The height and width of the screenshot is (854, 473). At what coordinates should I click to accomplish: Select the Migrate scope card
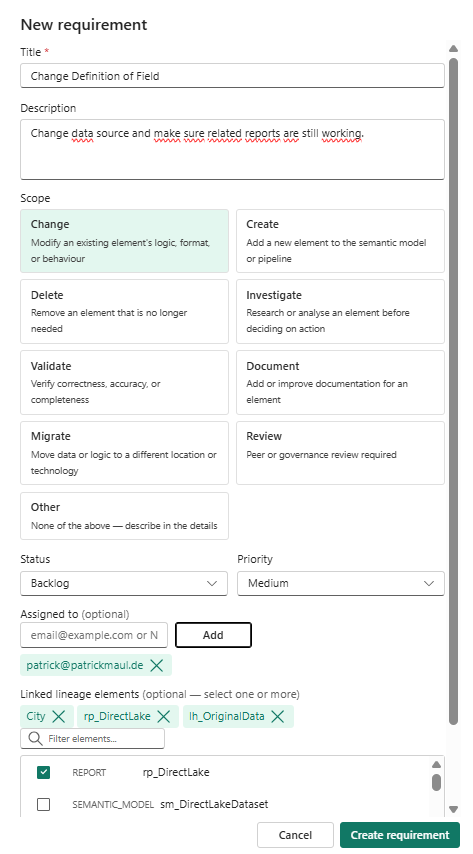pyautogui.click(x=124, y=453)
